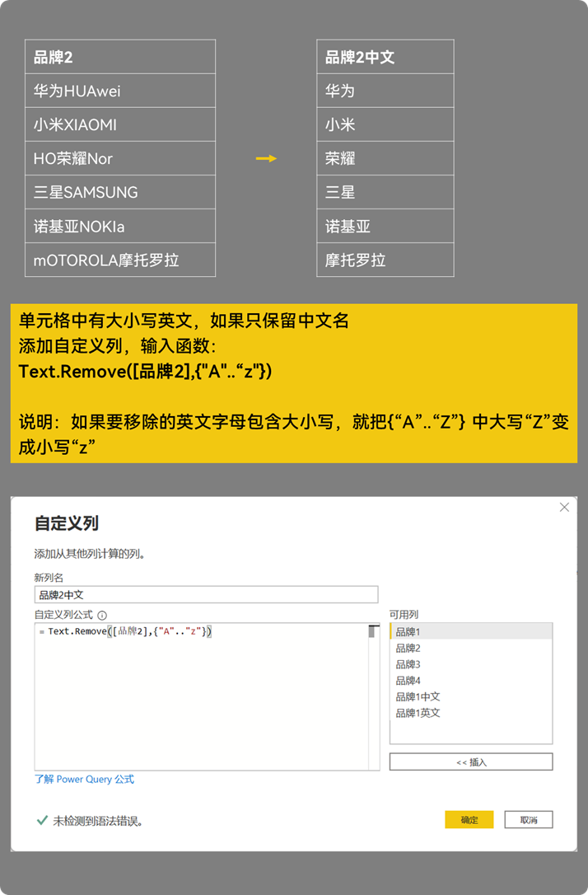
Task: Cancel with the 取消 button
Action: tap(528, 820)
